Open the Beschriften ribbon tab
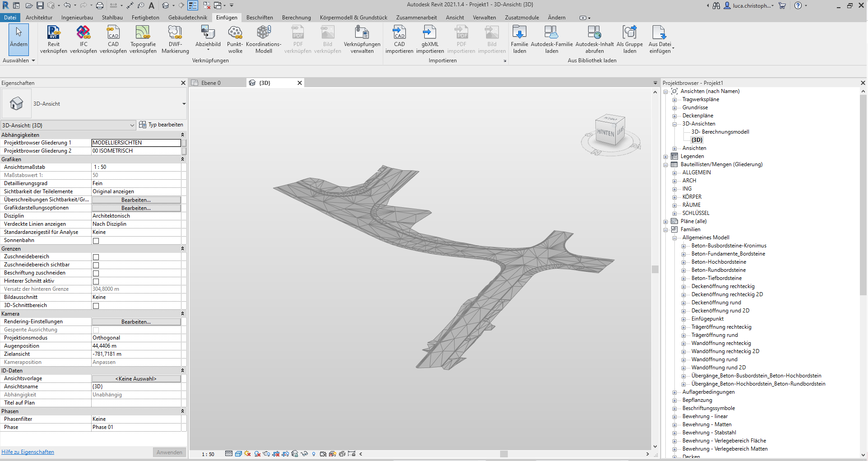The image size is (868, 461). 260,18
